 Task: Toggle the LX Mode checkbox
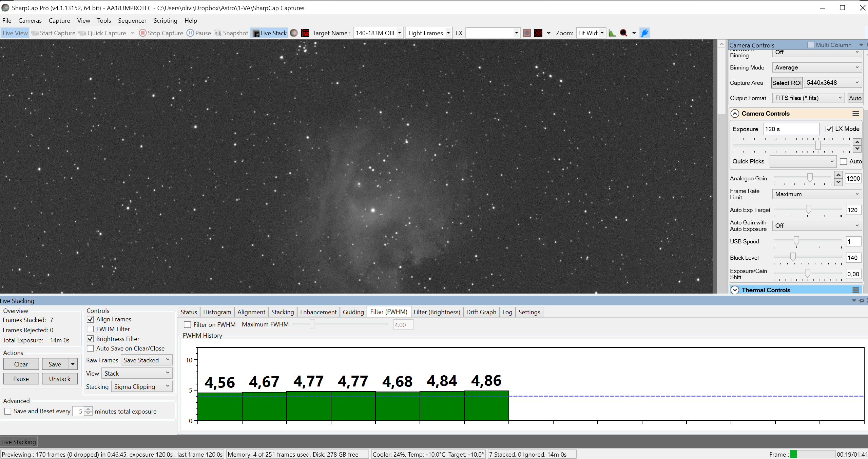coord(829,129)
